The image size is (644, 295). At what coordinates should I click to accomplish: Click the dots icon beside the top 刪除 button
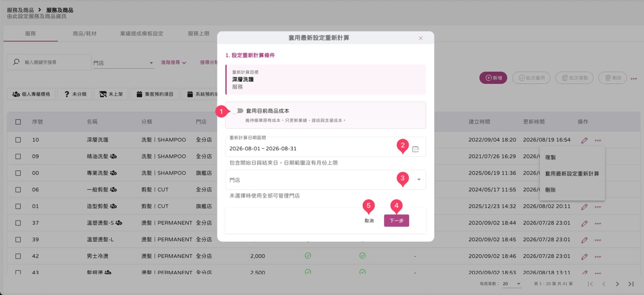[x=634, y=78]
